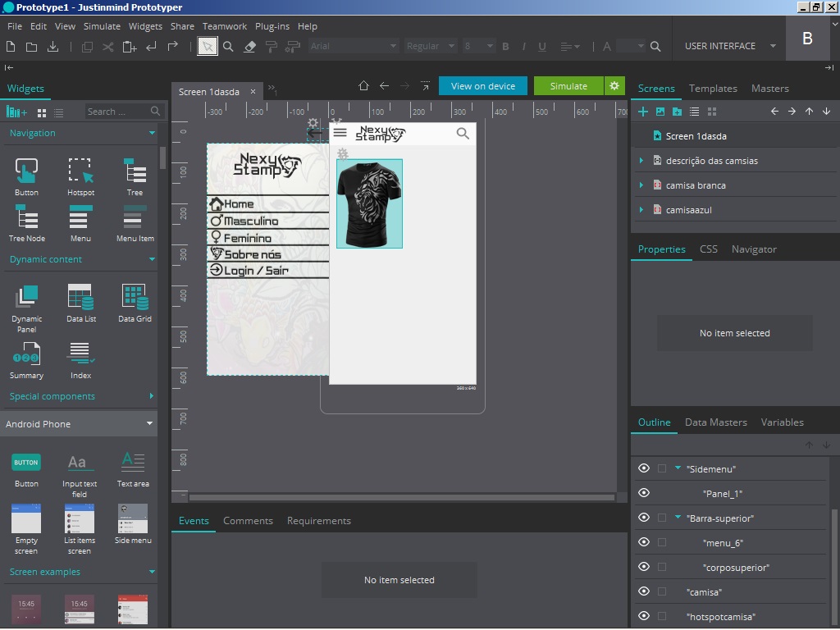840x630 pixels.
Task: Select the Dynamic Panel widget
Action: coord(26,303)
